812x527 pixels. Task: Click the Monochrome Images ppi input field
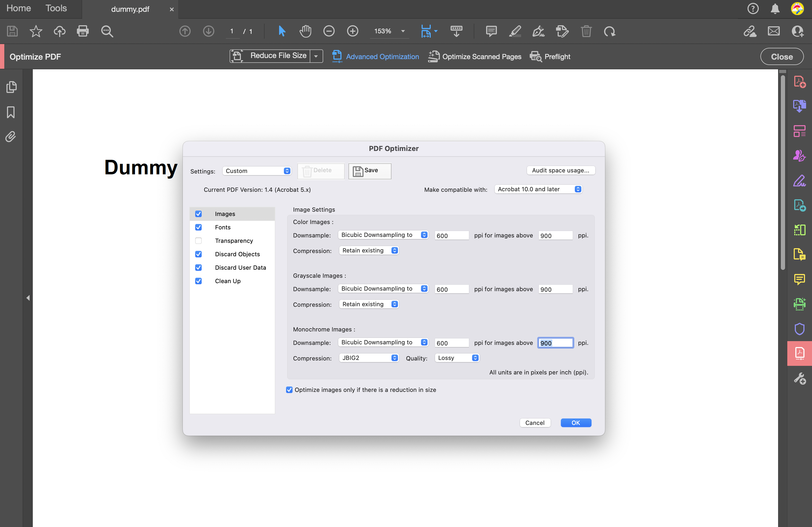[x=555, y=342]
